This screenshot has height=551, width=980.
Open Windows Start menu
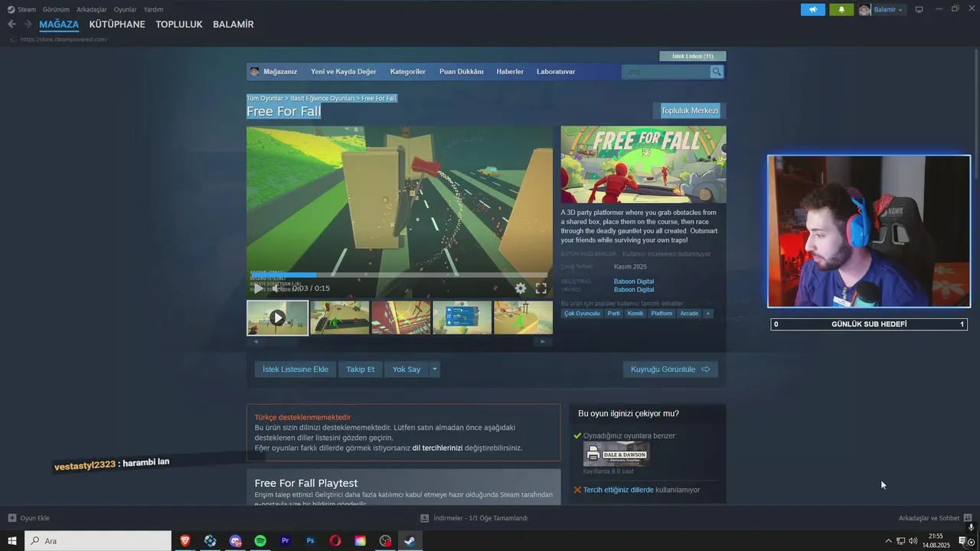[x=12, y=541]
